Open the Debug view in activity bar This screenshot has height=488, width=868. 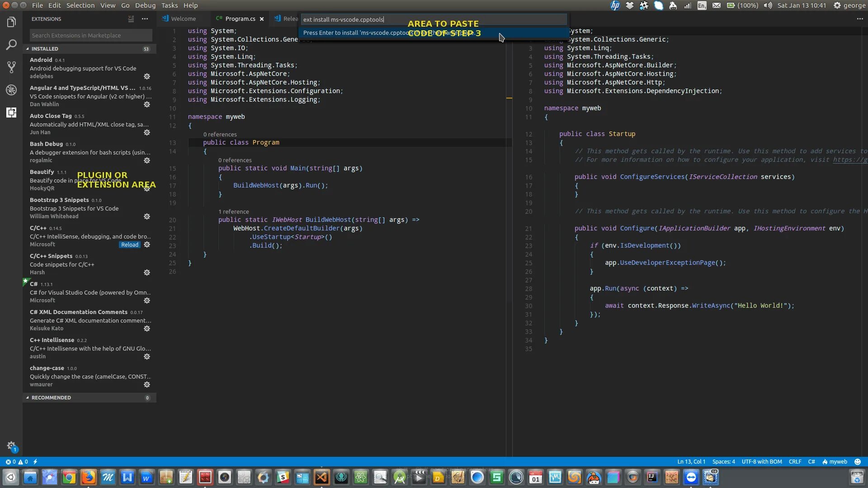(11, 90)
